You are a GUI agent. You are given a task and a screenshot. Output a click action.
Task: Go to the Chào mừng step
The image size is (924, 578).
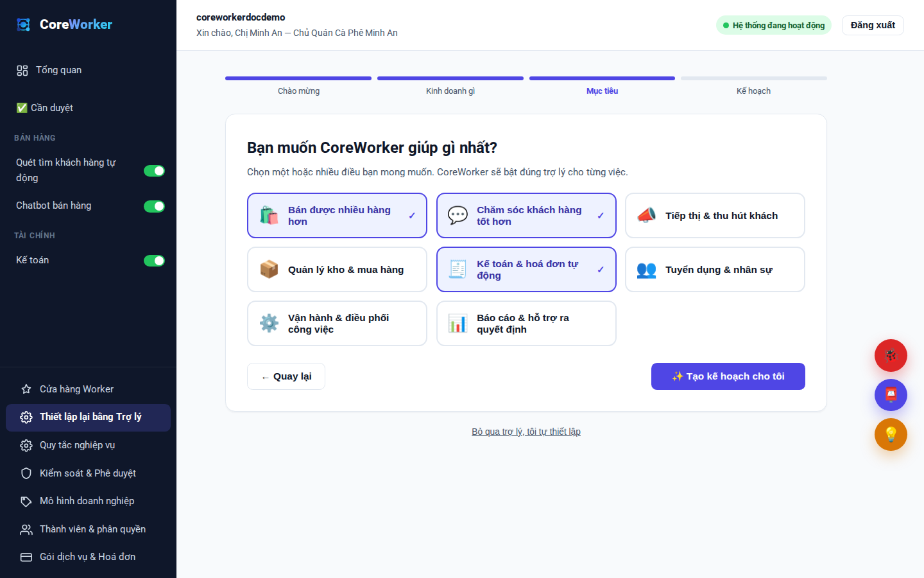coord(298,91)
